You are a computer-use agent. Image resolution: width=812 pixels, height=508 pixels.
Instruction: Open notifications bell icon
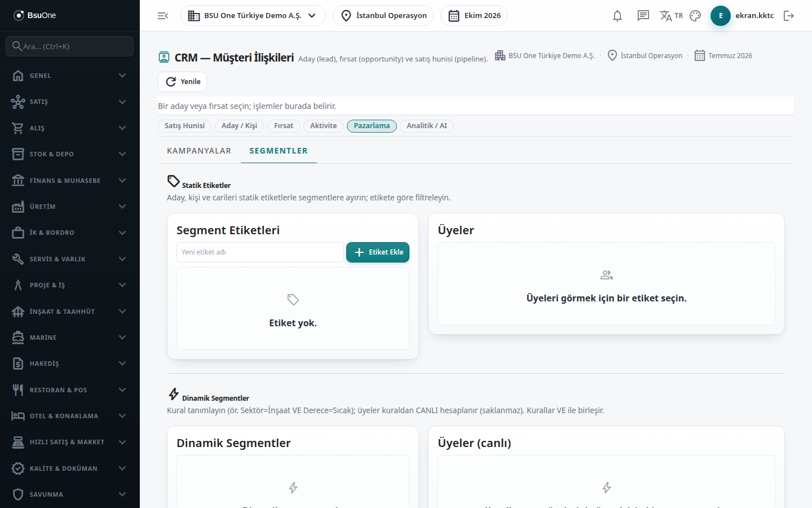tap(617, 16)
